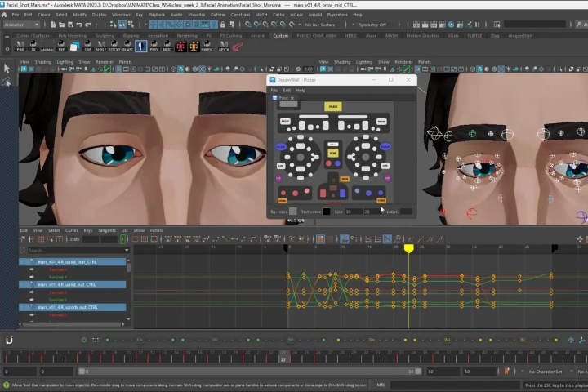This screenshot has width=588, height=392.
Task: Open the Tangents menu in Graph Editor
Action: (106, 230)
